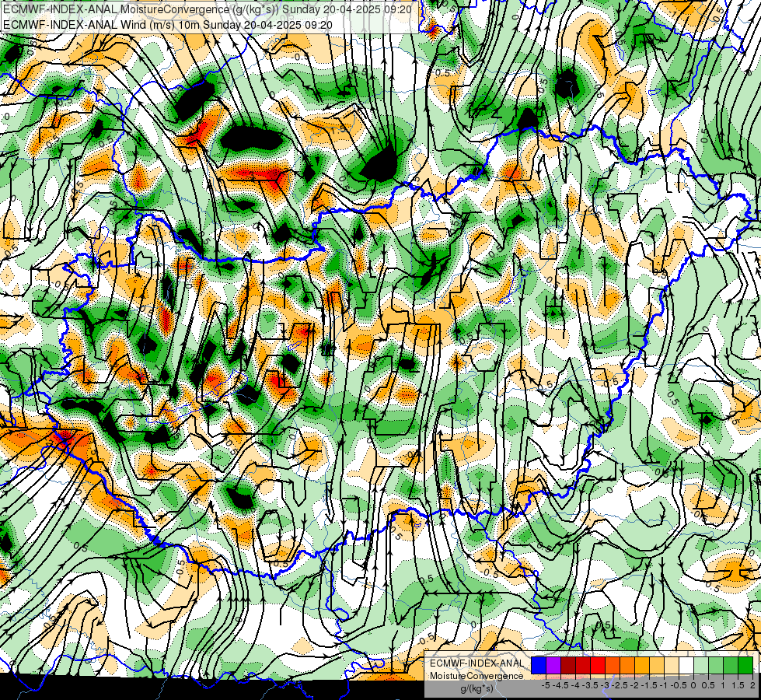The height and width of the screenshot is (700, 761).
Task: Click the -5 value on the legend scale
Action: coord(546,685)
